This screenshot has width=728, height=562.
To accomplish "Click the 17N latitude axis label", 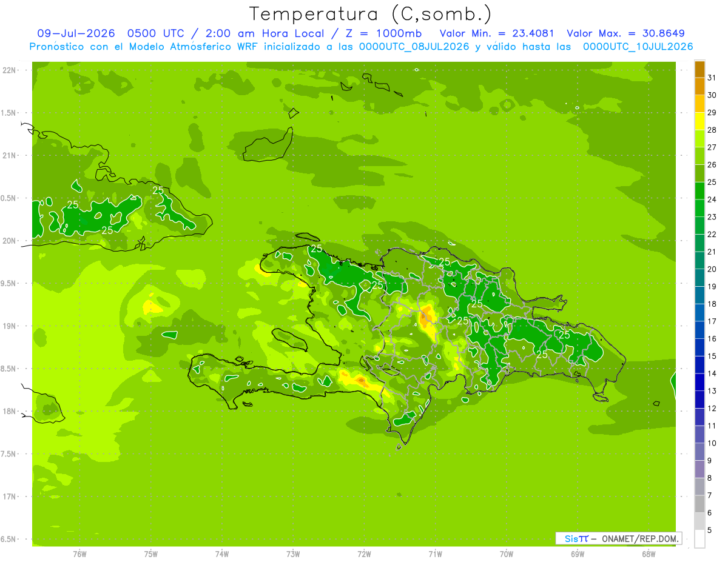I will [8, 497].
